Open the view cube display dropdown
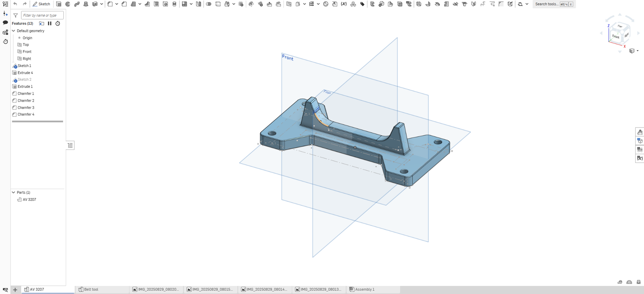This screenshot has width=644, height=294. pos(638,51)
